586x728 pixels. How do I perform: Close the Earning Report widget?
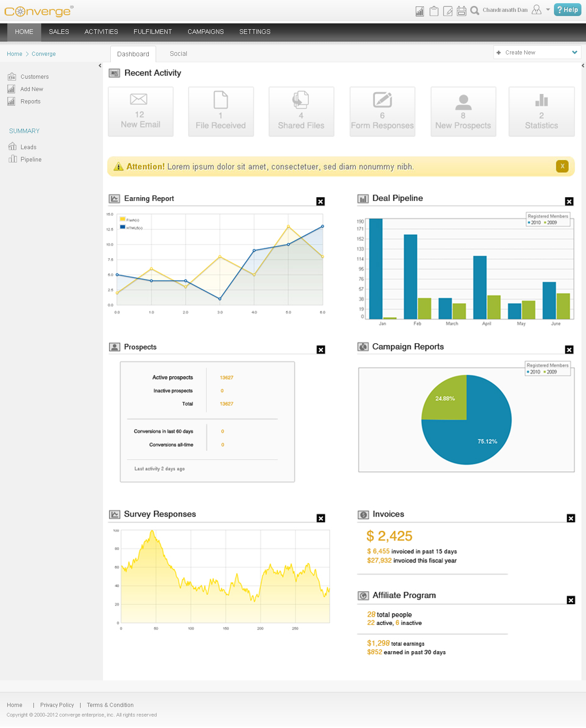tap(320, 201)
